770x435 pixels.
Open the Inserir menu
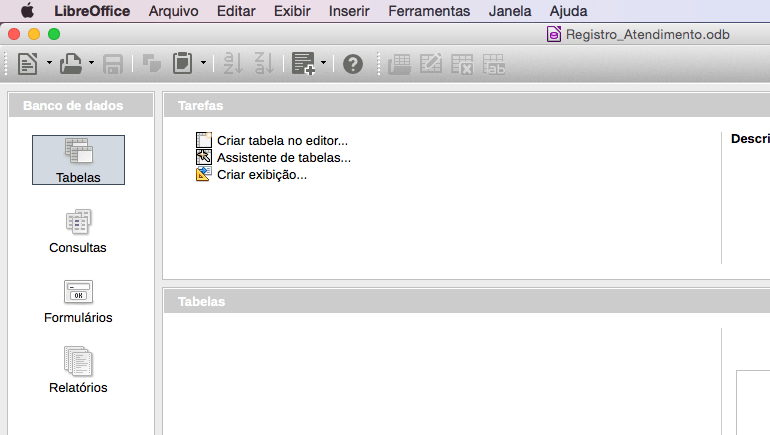[349, 11]
